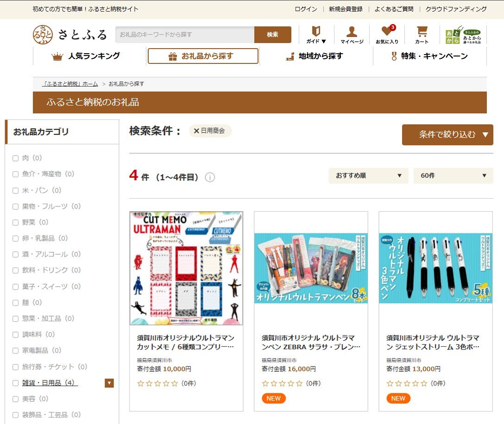Image resolution: width=504 pixels, height=424 pixels.
Task: Expand 雑貨・日用品 subcategory arrow
Action: [109, 383]
